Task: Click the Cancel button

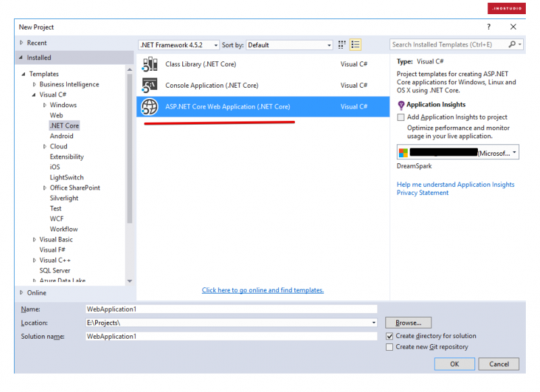Action: click(499, 364)
